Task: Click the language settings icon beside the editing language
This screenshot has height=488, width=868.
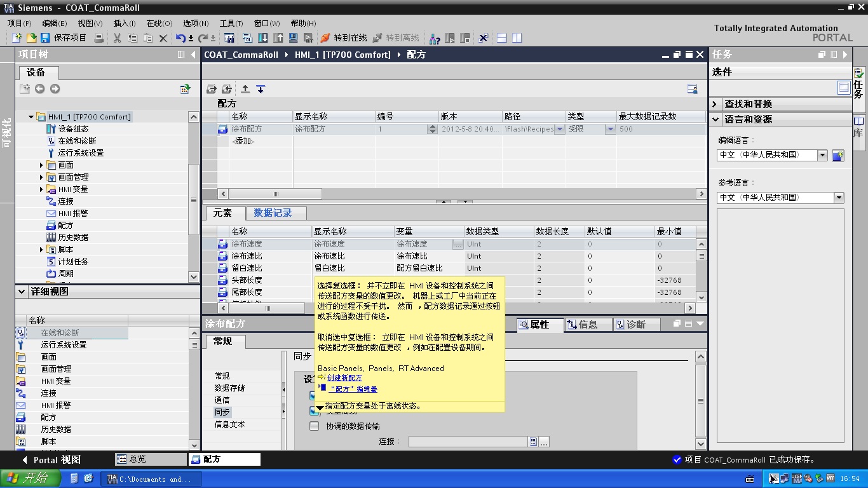Action: (x=838, y=156)
